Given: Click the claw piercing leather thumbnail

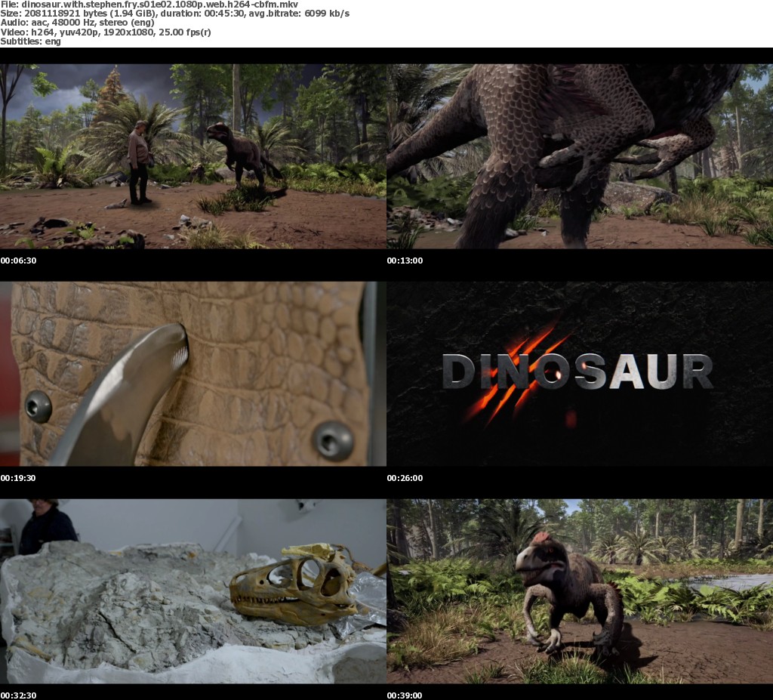Looking at the screenshot, I should [x=192, y=373].
